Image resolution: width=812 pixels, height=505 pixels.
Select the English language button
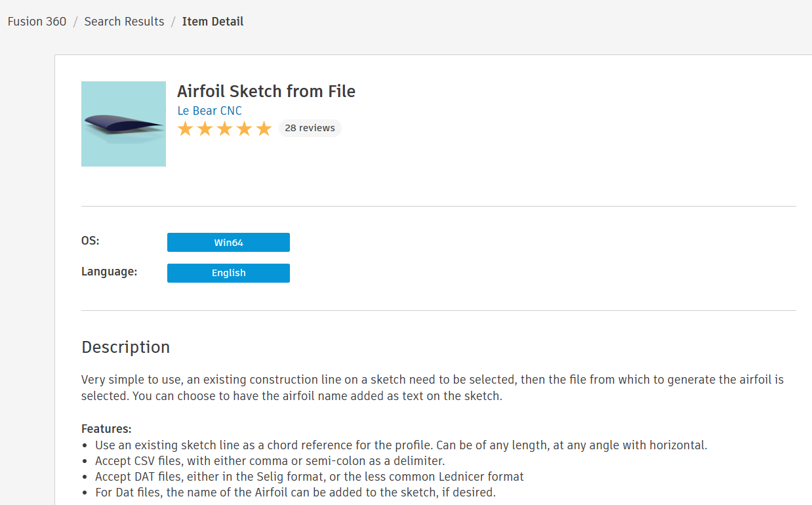tap(228, 273)
